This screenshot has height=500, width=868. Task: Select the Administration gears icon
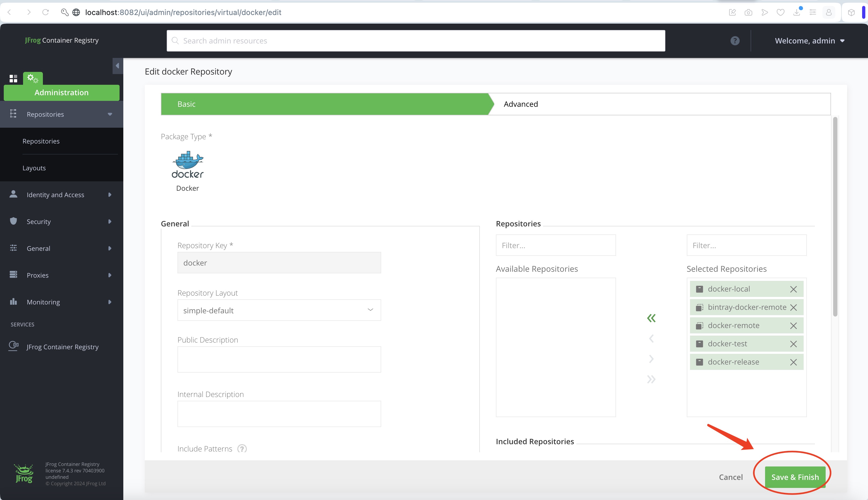pyautogui.click(x=33, y=78)
